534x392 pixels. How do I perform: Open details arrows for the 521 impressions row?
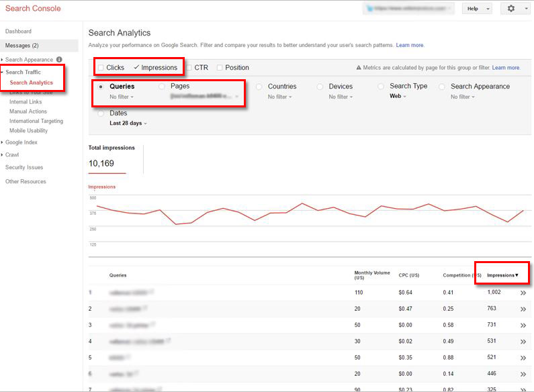pos(523,358)
